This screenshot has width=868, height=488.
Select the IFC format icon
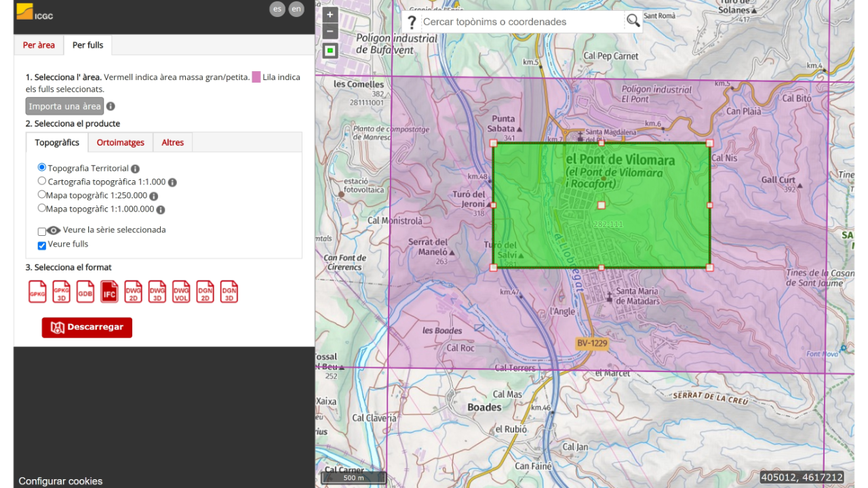tap(109, 291)
